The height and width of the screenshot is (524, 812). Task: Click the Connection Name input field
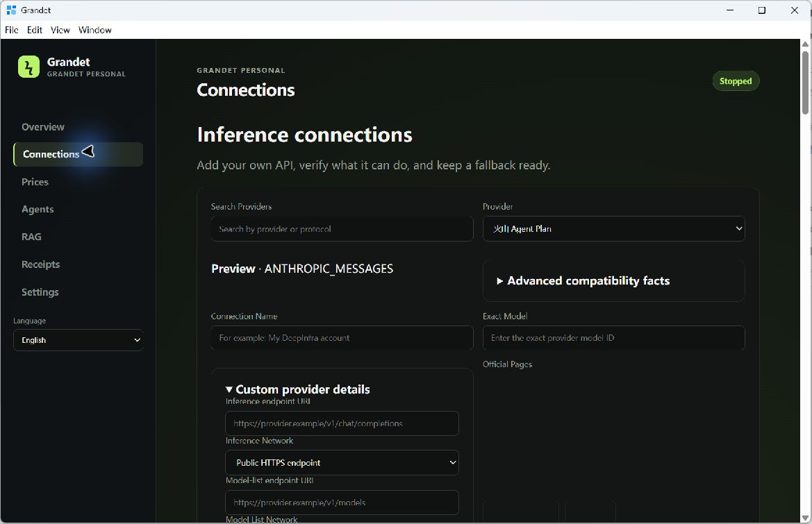pyautogui.click(x=342, y=338)
